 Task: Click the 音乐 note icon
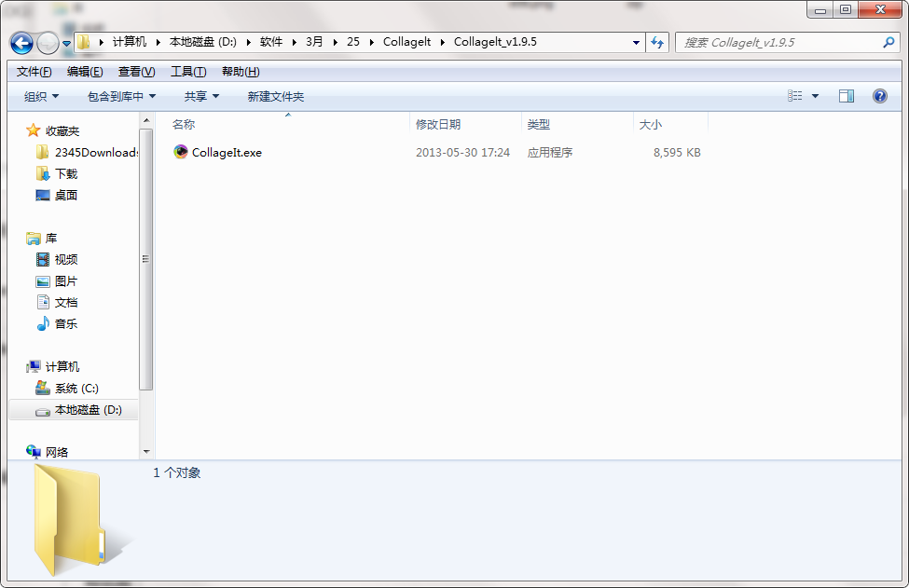(x=43, y=324)
